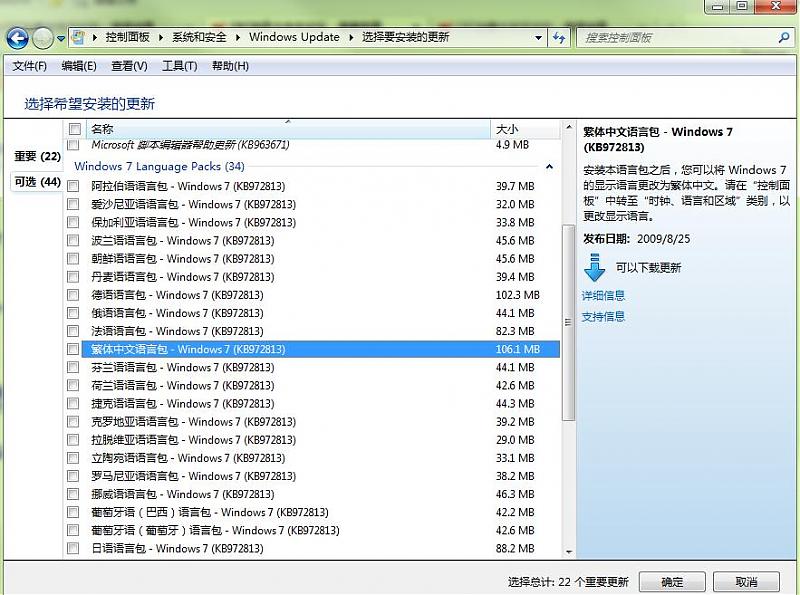Open the 工具(T) menu
This screenshot has height=595, width=800.
180,66
